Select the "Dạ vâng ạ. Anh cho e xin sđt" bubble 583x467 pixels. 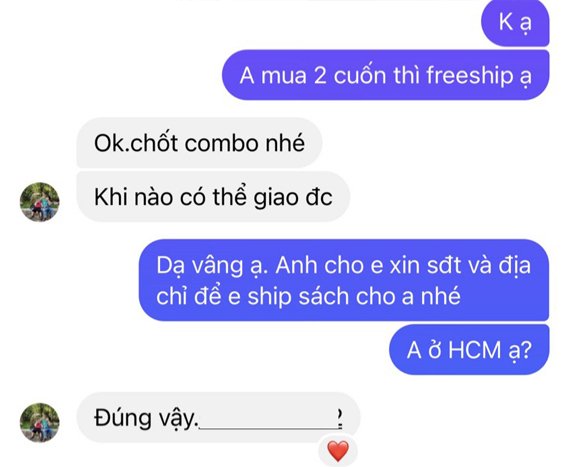point(344,280)
